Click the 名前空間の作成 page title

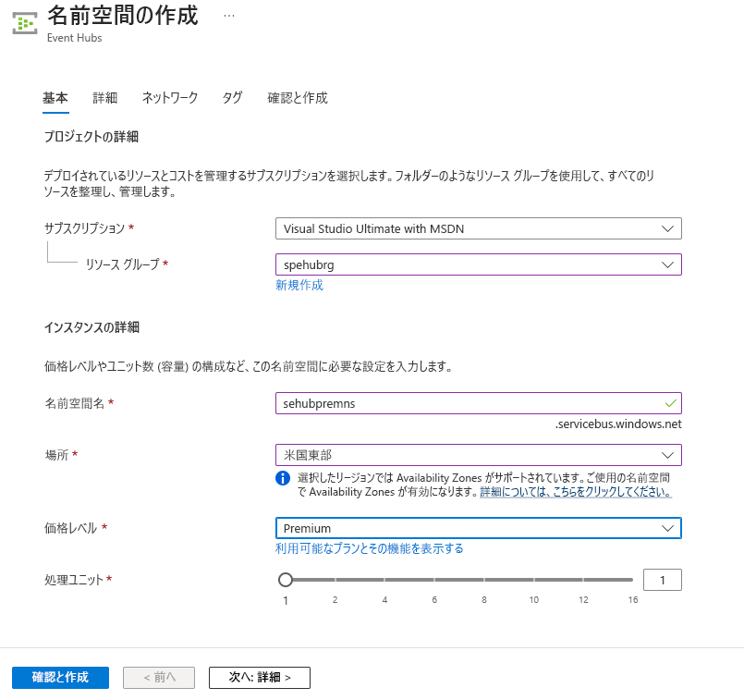pos(122,15)
